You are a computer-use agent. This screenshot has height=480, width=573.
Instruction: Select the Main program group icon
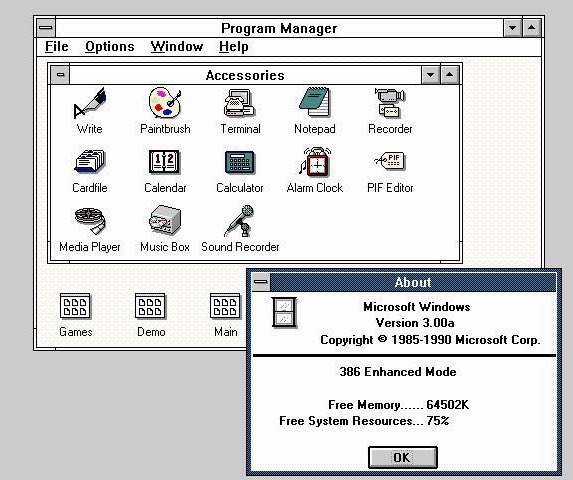coord(225,306)
